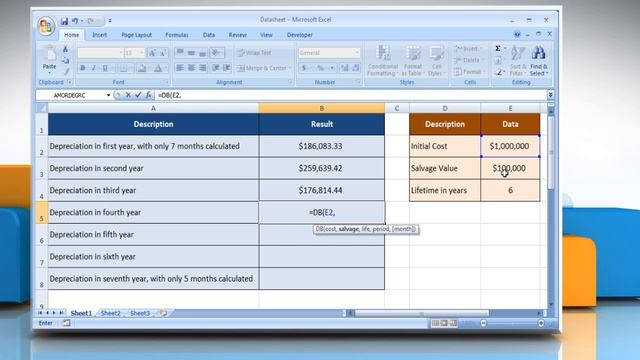
Task: Click the AutoSum sigma icon
Action: click(498, 49)
